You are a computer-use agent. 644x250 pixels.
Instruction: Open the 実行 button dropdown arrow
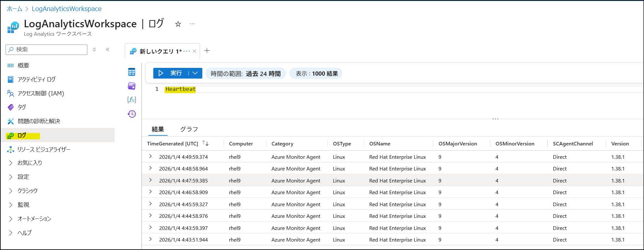(x=195, y=73)
